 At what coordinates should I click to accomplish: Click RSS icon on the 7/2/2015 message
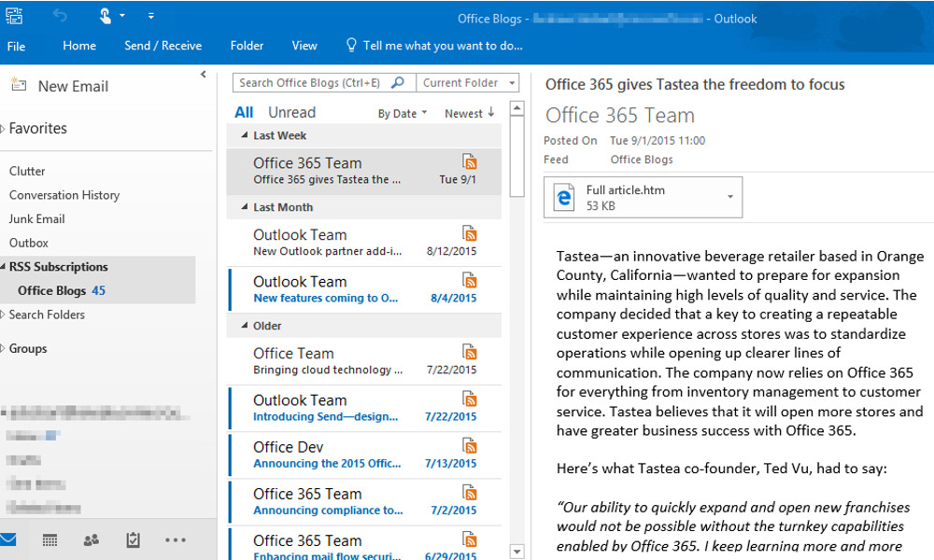470,492
